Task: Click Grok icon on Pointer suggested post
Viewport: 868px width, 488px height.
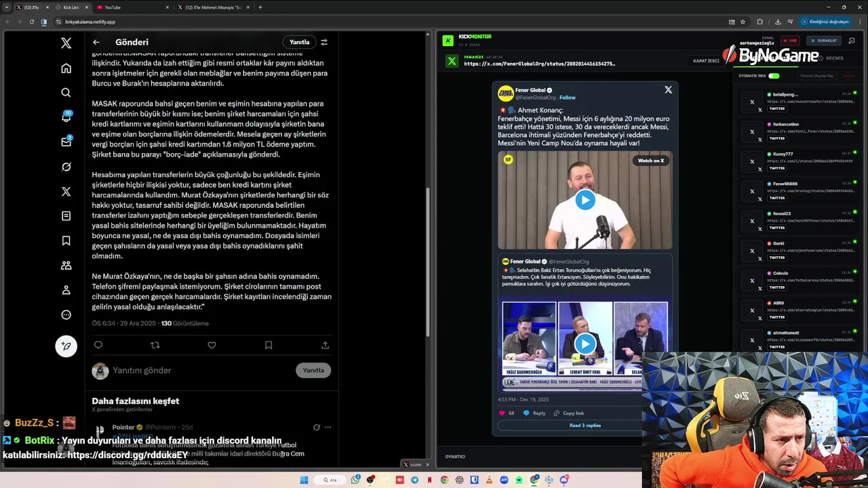Action: (316, 427)
